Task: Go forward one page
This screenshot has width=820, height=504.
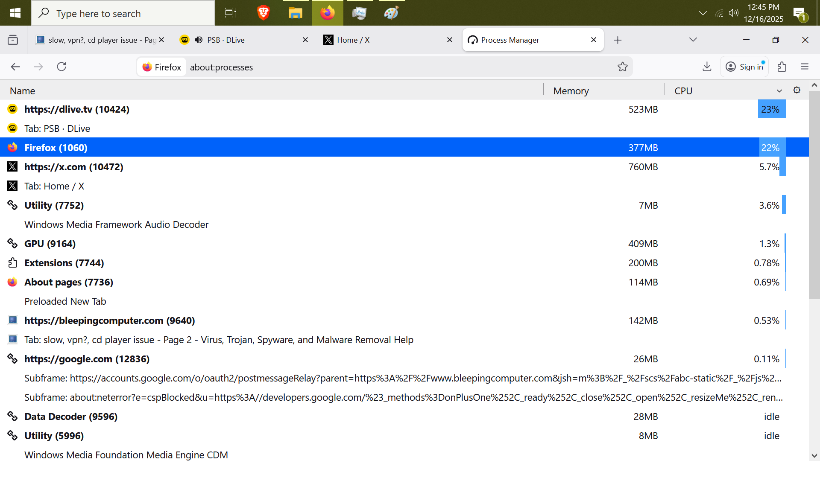Action: click(x=38, y=67)
